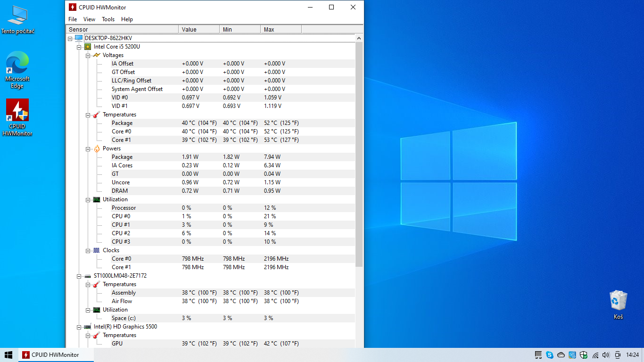Select the Kôš recycle bin icon
Screen dimensions: 644x362
point(618,300)
